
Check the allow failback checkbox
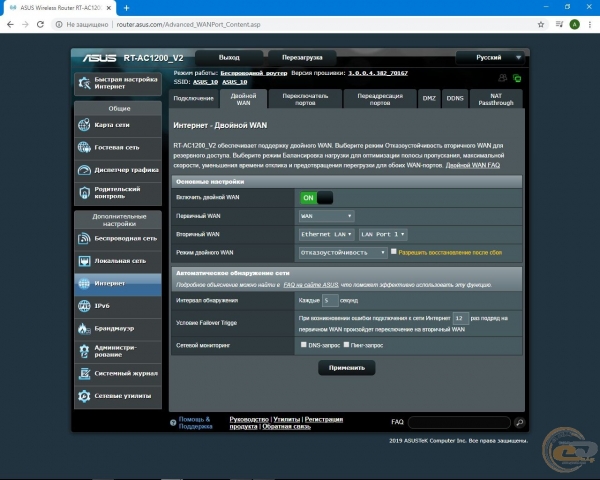point(393,251)
